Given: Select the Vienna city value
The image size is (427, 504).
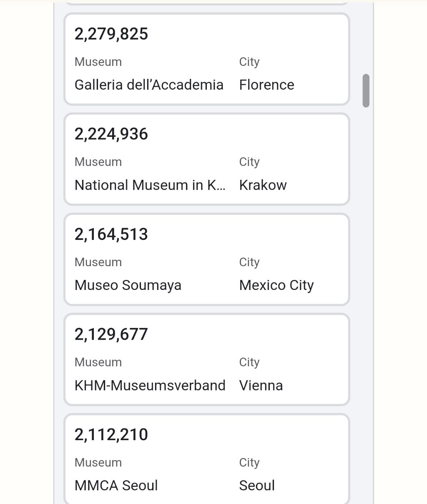Looking at the screenshot, I should click(261, 386).
